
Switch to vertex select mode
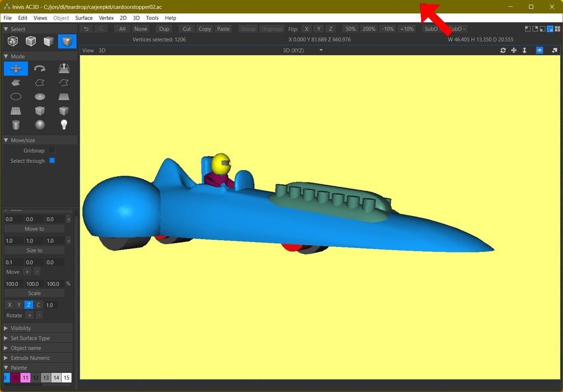[x=67, y=41]
